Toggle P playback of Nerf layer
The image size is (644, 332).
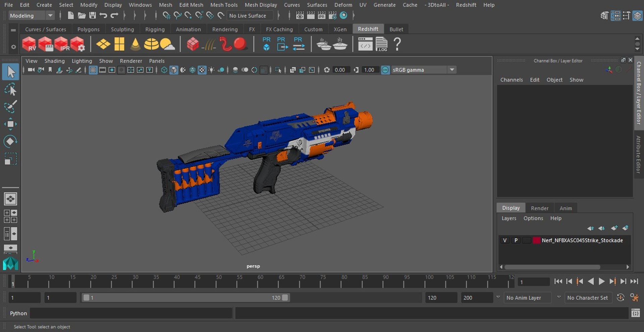(516, 240)
